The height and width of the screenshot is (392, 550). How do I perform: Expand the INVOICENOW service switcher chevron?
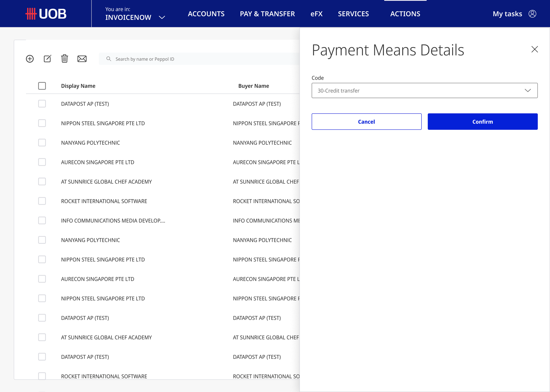[x=162, y=17]
